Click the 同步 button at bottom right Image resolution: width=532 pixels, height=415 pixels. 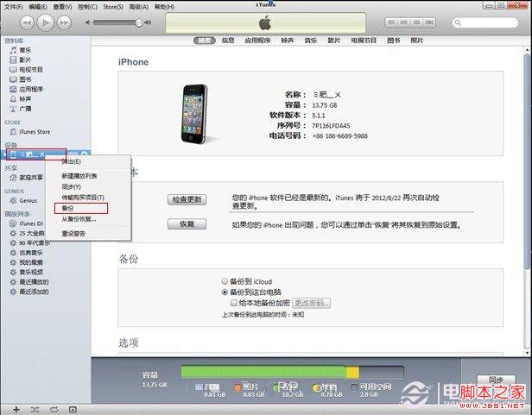point(496,380)
